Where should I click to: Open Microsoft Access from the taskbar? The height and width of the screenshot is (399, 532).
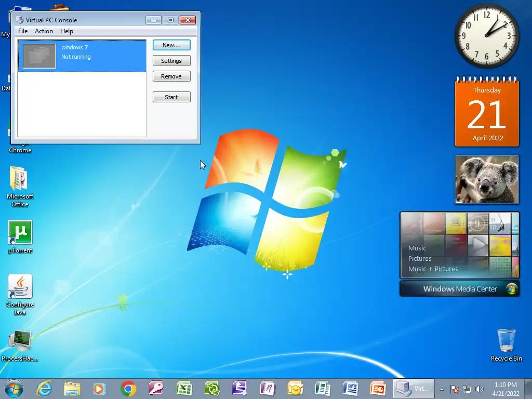pyautogui.click(x=156, y=389)
